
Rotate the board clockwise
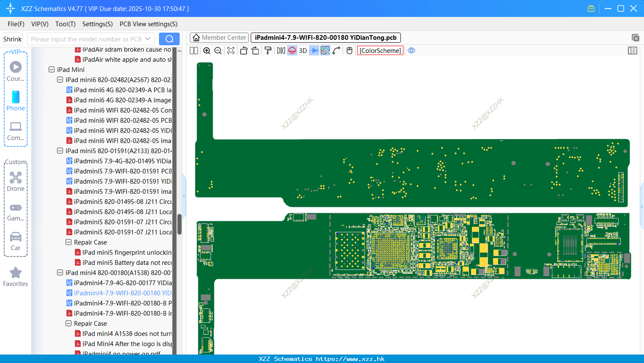pyautogui.click(x=255, y=51)
